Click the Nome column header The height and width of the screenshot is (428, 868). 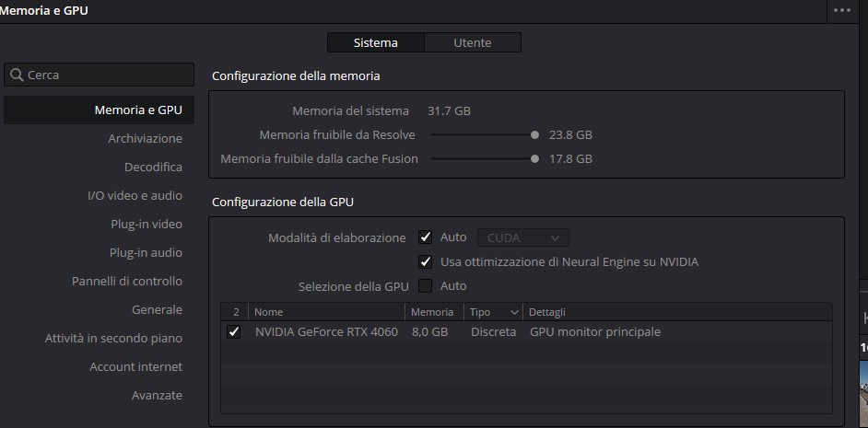(326, 312)
